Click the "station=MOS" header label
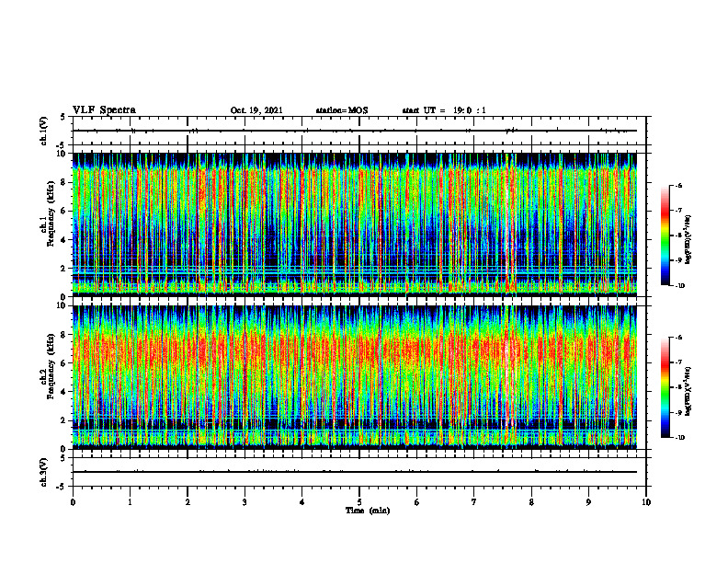Image resolution: width=728 pixels, height=563 pixels. (x=342, y=110)
